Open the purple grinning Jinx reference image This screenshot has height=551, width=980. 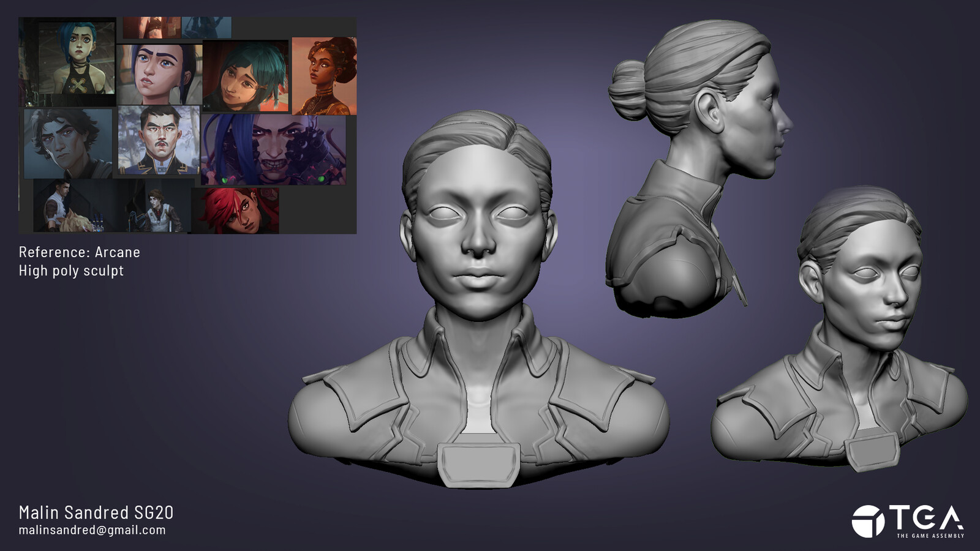273,149
